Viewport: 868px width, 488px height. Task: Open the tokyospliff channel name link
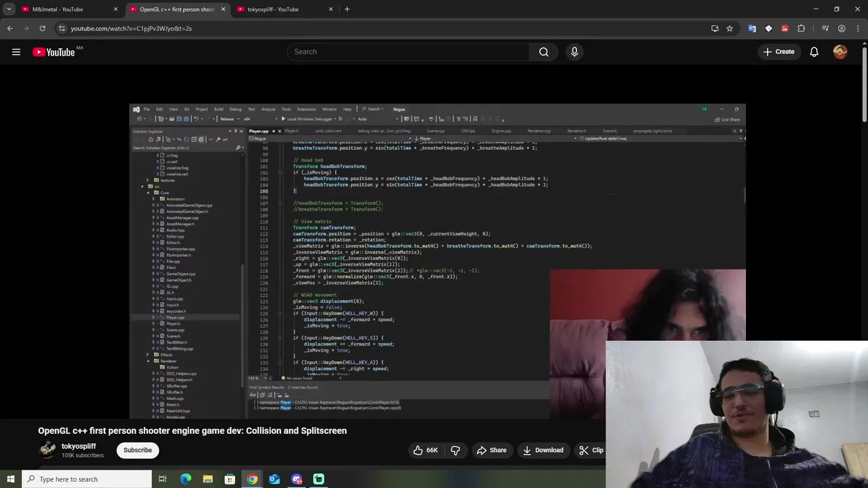click(79, 446)
